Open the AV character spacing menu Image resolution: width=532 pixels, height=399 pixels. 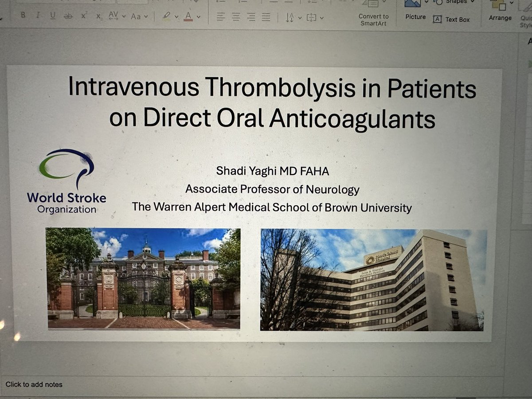pyautogui.click(x=113, y=16)
